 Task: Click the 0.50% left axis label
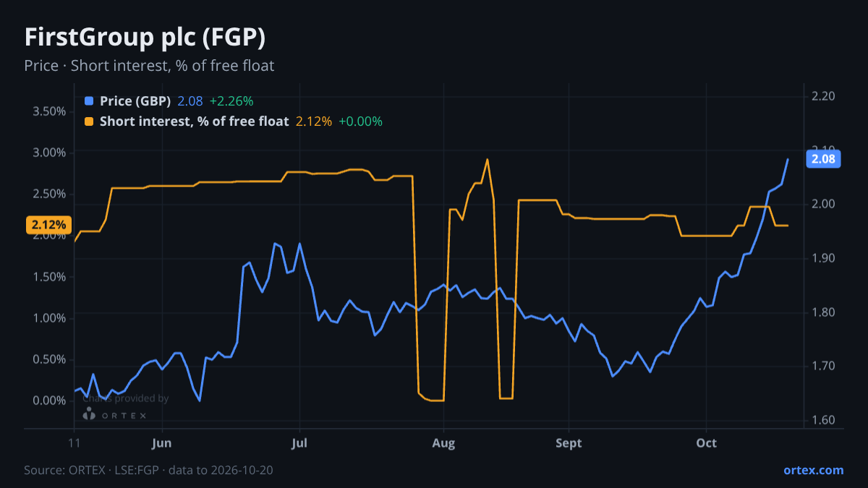(49, 359)
